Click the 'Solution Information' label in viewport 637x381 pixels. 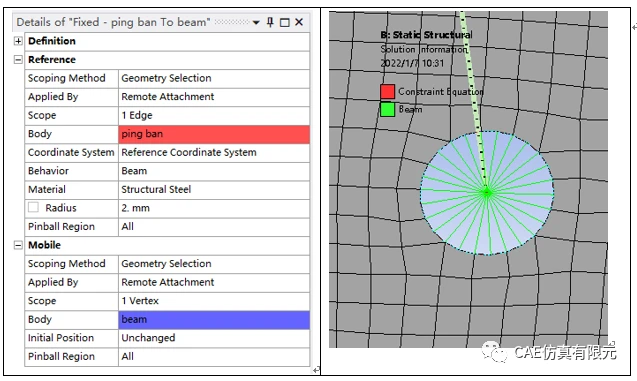pyautogui.click(x=424, y=49)
